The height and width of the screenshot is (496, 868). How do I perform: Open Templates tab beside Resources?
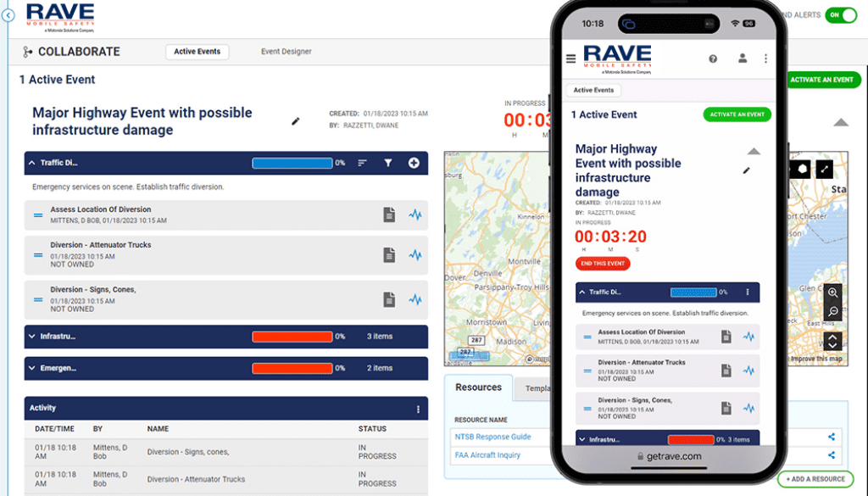[534, 388]
